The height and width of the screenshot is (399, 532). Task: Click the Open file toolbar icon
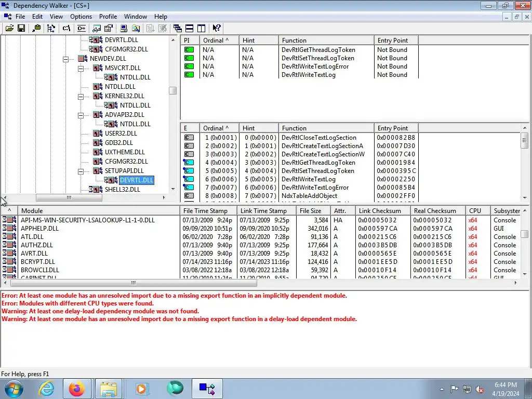pyautogui.click(x=9, y=28)
